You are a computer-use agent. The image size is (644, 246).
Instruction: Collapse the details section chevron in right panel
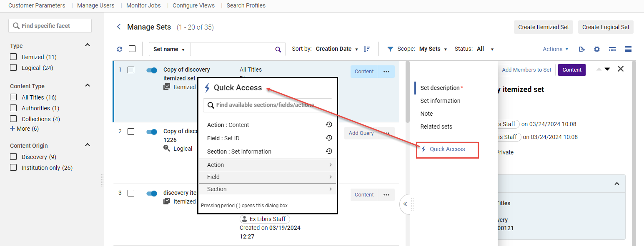point(617,184)
